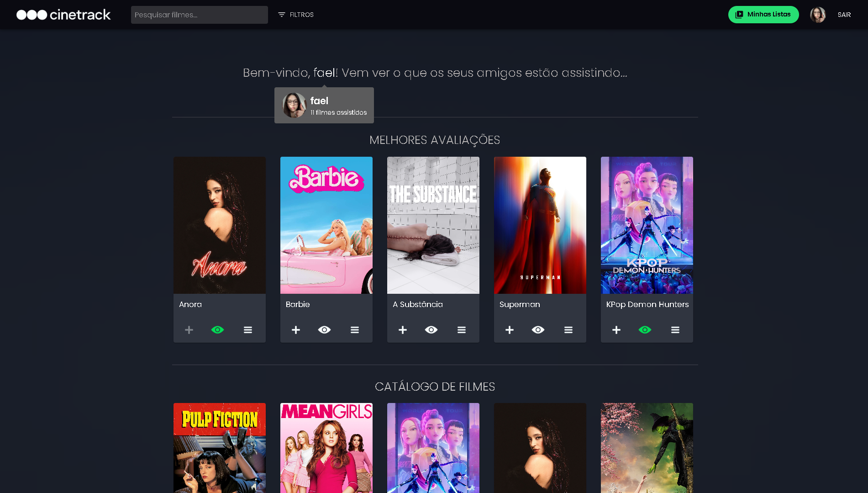This screenshot has height=493, width=868.
Task: Open the FILTROS filter menu
Action: click(x=296, y=15)
